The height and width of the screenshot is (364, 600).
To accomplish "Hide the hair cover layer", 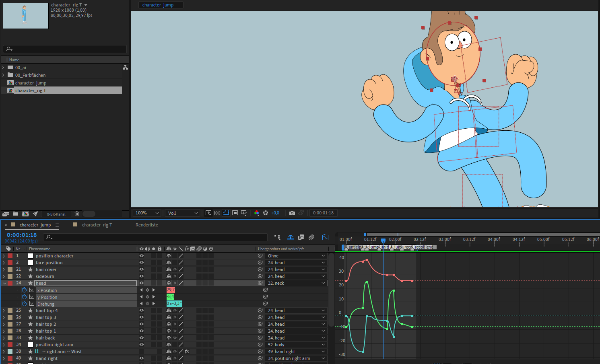I will point(141,269).
